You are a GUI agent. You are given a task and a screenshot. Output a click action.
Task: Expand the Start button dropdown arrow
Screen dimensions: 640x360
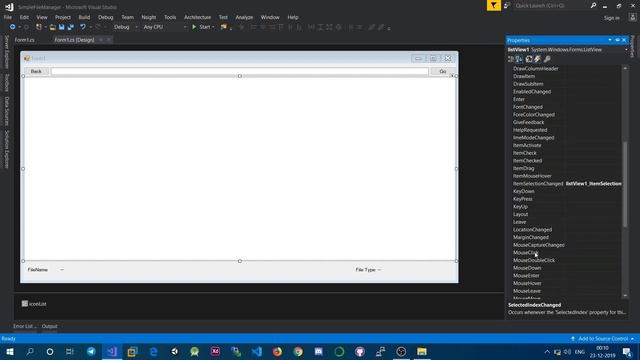[x=213, y=27]
